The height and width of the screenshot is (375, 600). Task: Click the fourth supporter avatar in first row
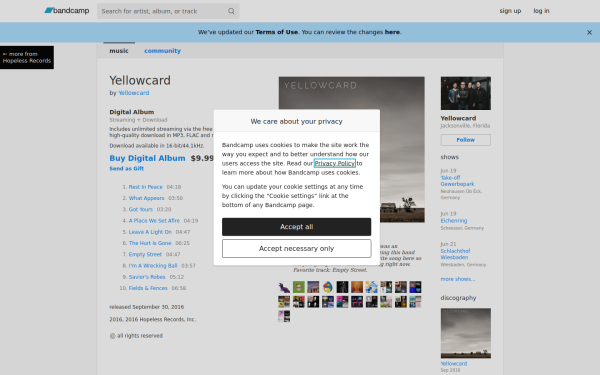coord(328,287)
